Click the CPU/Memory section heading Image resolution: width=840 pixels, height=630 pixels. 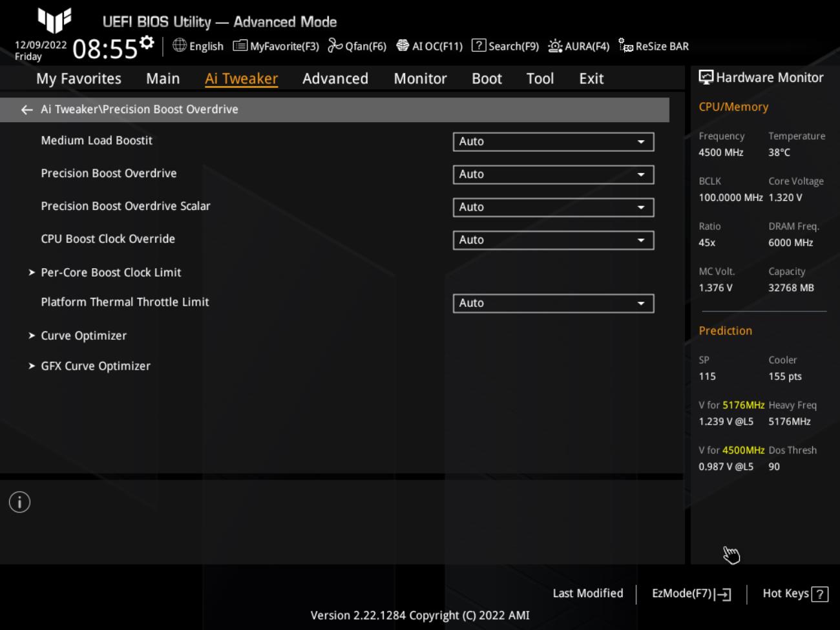pos(733,107)
